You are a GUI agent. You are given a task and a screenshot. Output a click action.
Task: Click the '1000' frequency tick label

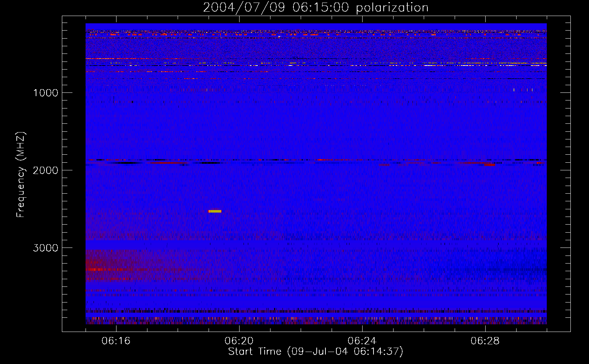pyautogui.click(x=46, y=93)
